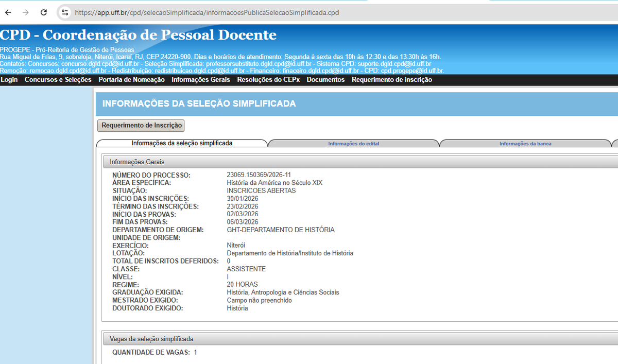The width and height of the screenshot is (618, 364).
Task: Click the Requerimento de Inscrição button
Action: pyautogui.click(x=141, y=125)
